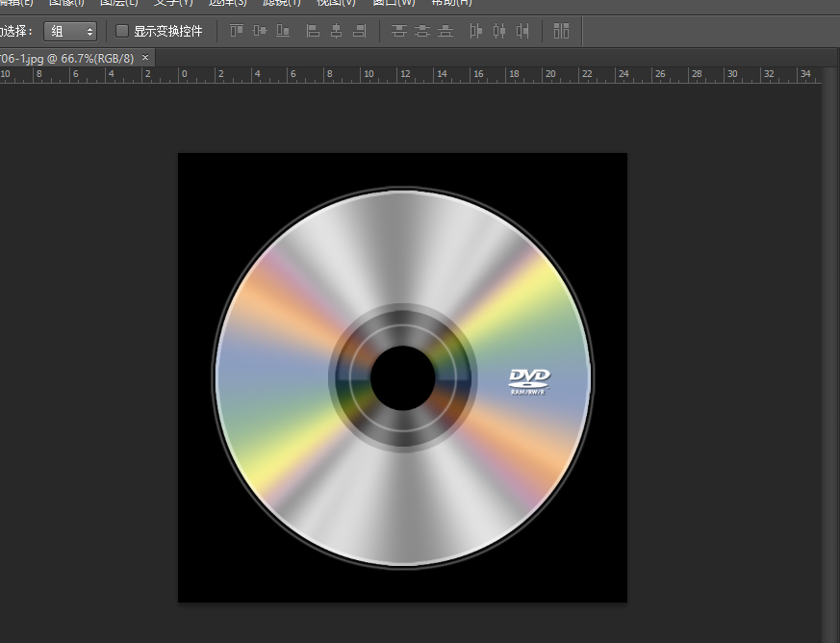
Task: Click the DVD logo on the disc
Action: pyautogui.click(x=529, y=381)
